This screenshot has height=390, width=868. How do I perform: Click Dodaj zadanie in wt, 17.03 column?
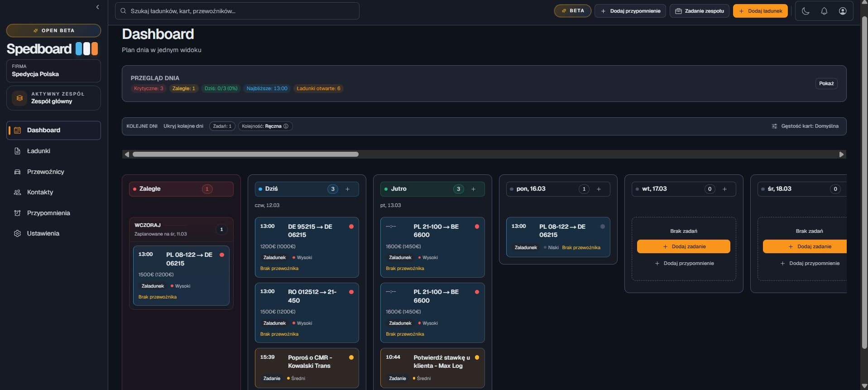[x=683, y=246]
